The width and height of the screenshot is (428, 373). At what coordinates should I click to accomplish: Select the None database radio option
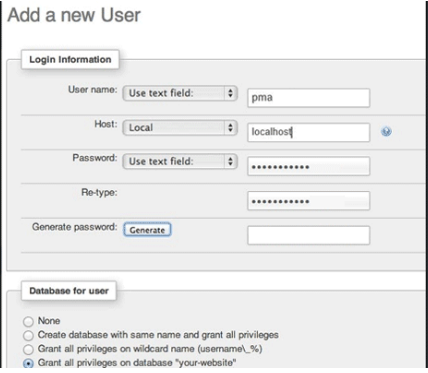(28, 321)
